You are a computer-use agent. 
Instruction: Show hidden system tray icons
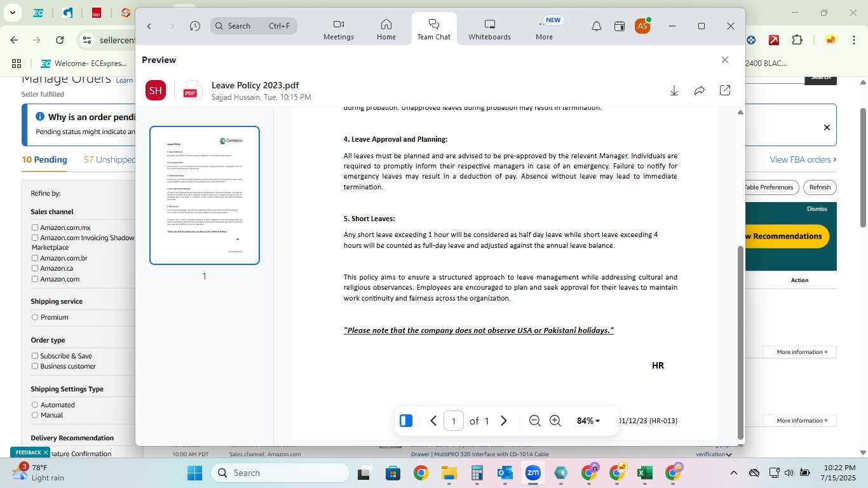(734, 473)
